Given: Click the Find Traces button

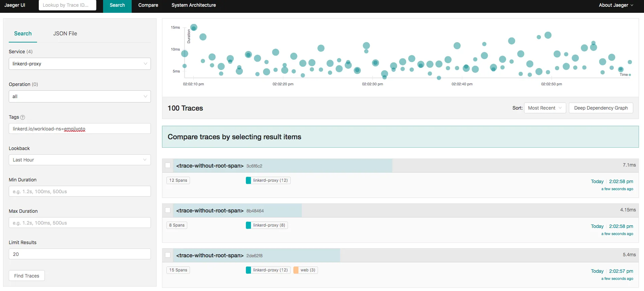Looking at the screenshot, I should pos(27,276).
